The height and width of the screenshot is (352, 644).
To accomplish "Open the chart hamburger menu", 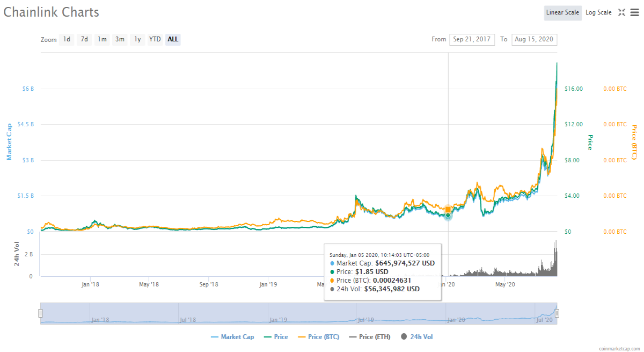I will tap(634, 12).
